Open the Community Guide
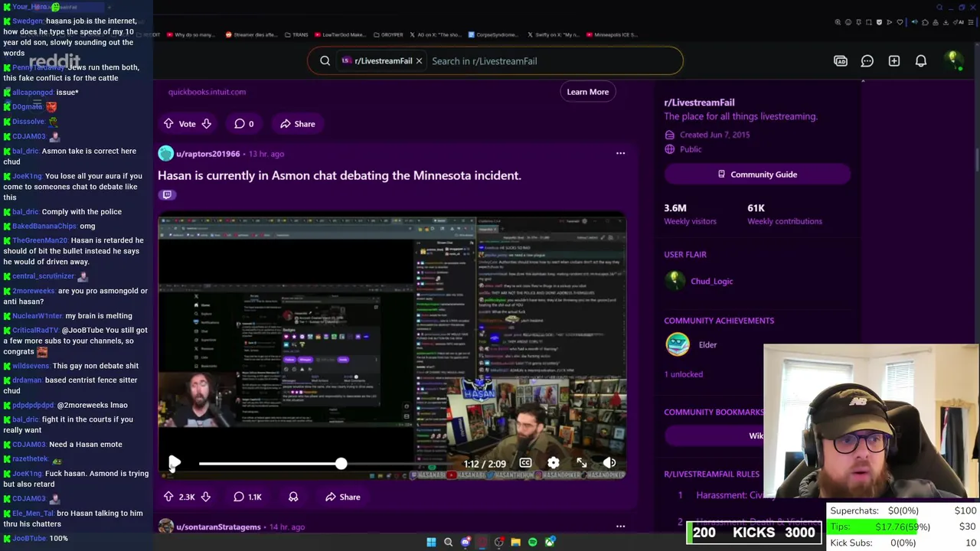The image size is (980, 551). click(757, 174)
